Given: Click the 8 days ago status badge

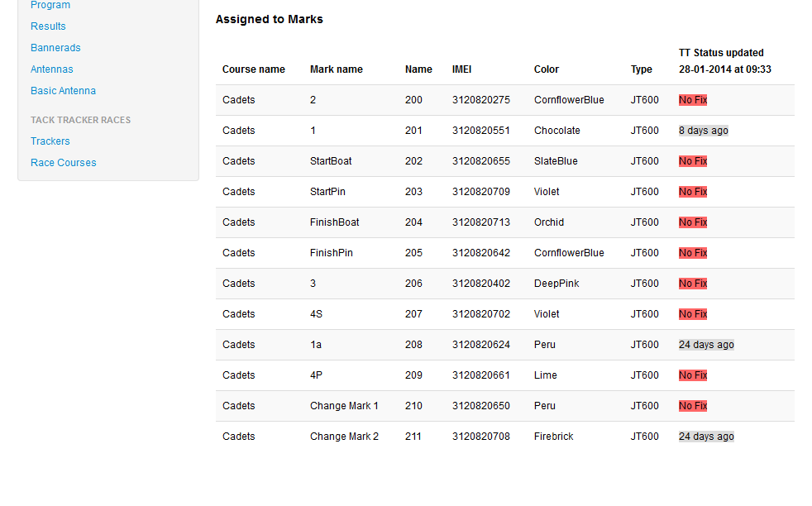Looking at the screenshot, I should (703, 131).
